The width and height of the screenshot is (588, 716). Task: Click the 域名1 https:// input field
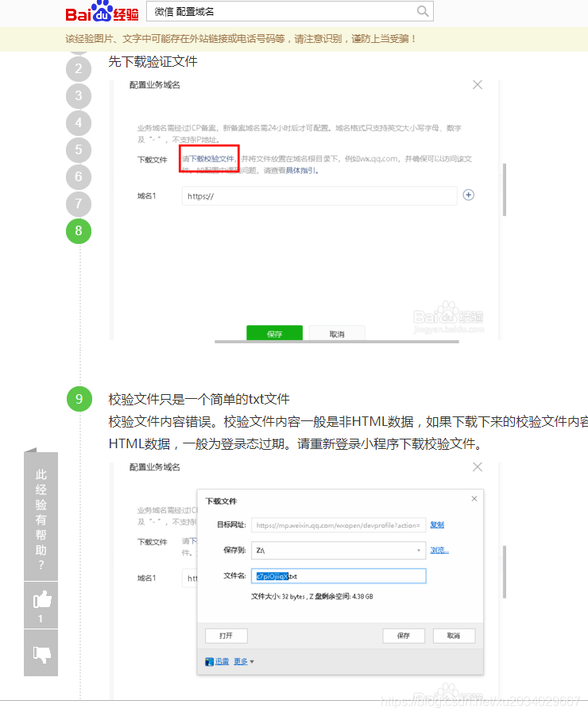[x=319, y=196]
